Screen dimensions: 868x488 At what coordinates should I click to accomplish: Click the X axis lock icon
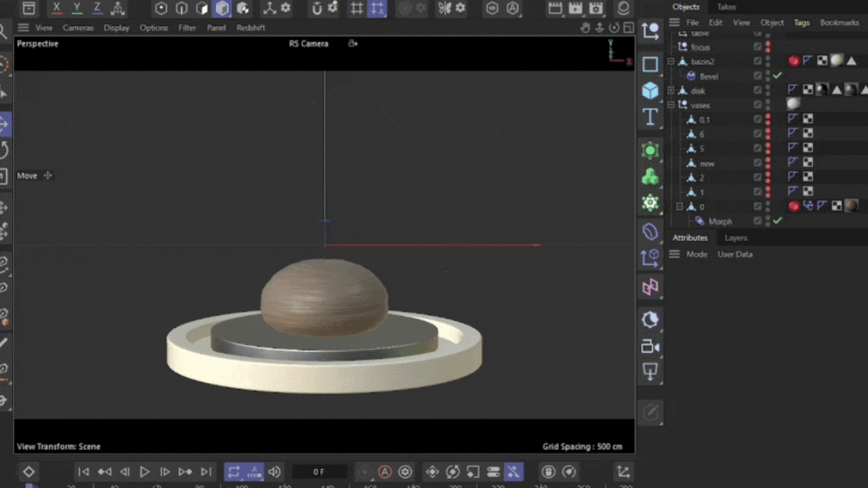(56, 8)
